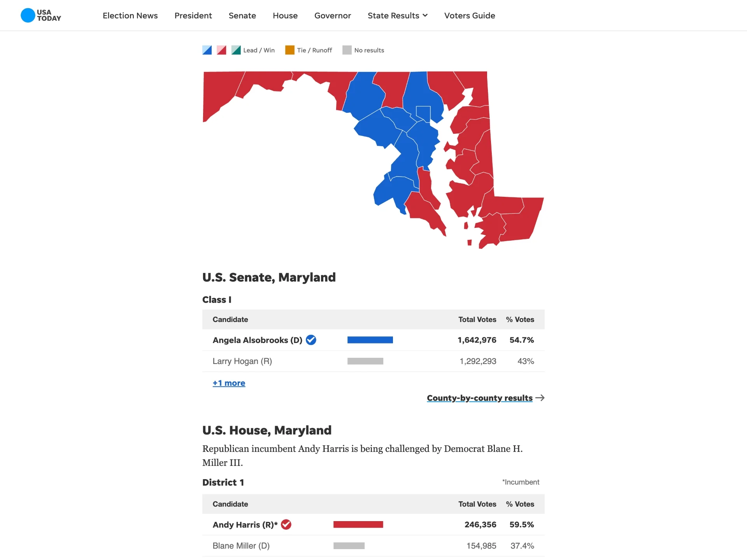Select the gray No results legend icon
Image resolution: width=747 pixels, height=560 pixels.
coord(347,50)
